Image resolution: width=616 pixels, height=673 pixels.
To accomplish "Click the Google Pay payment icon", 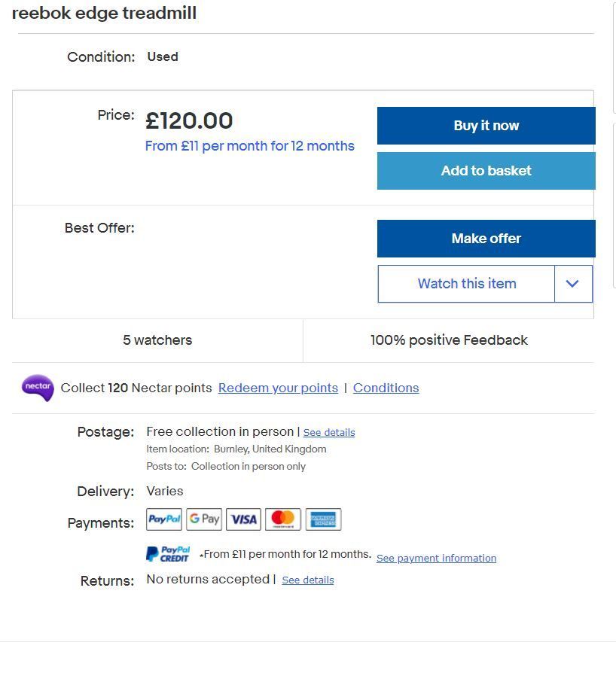I will (x=204, y=519).
